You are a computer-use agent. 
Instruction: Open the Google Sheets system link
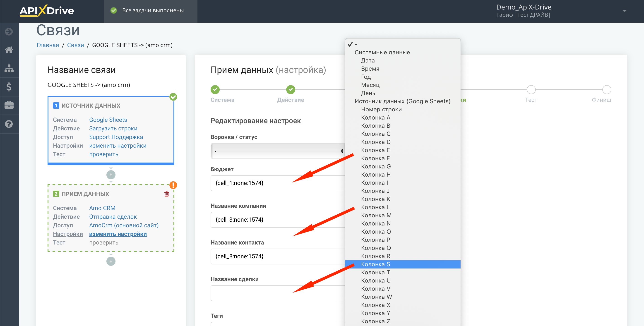tap(108, 120)
